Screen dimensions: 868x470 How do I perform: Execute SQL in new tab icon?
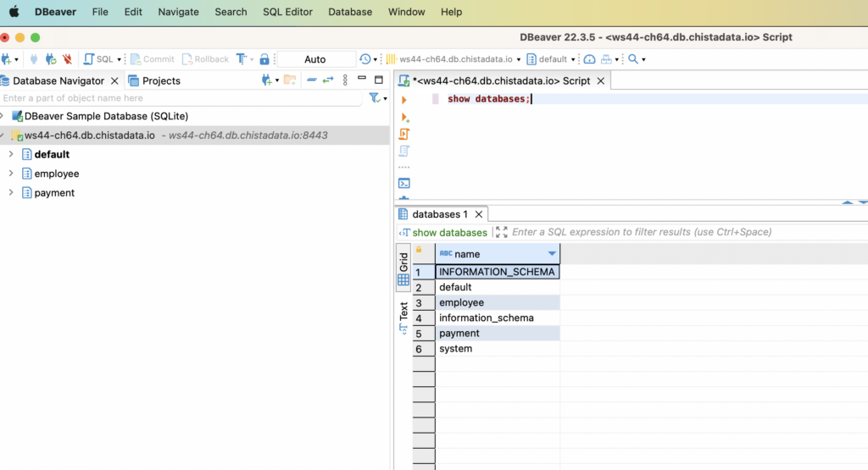coord(404,117)
